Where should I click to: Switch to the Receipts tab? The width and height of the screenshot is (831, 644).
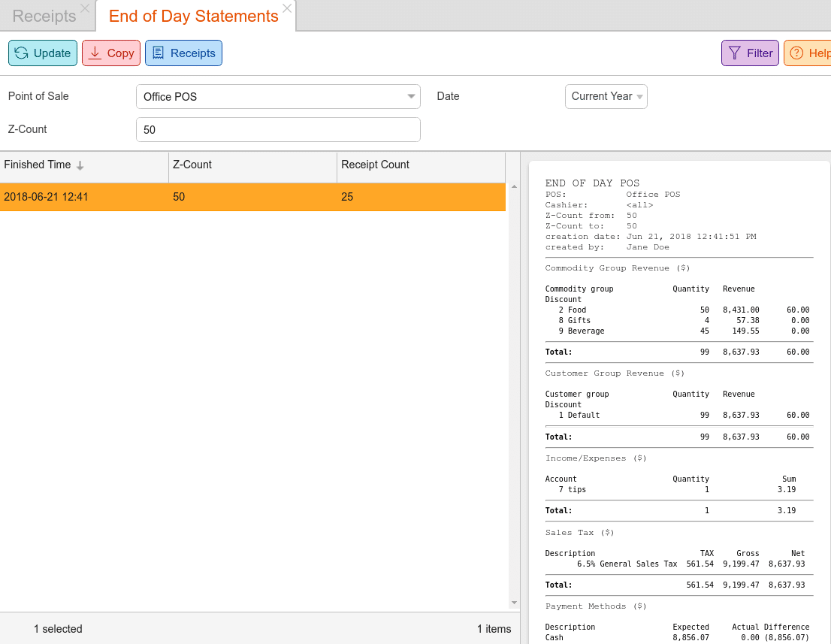[44, 16]
